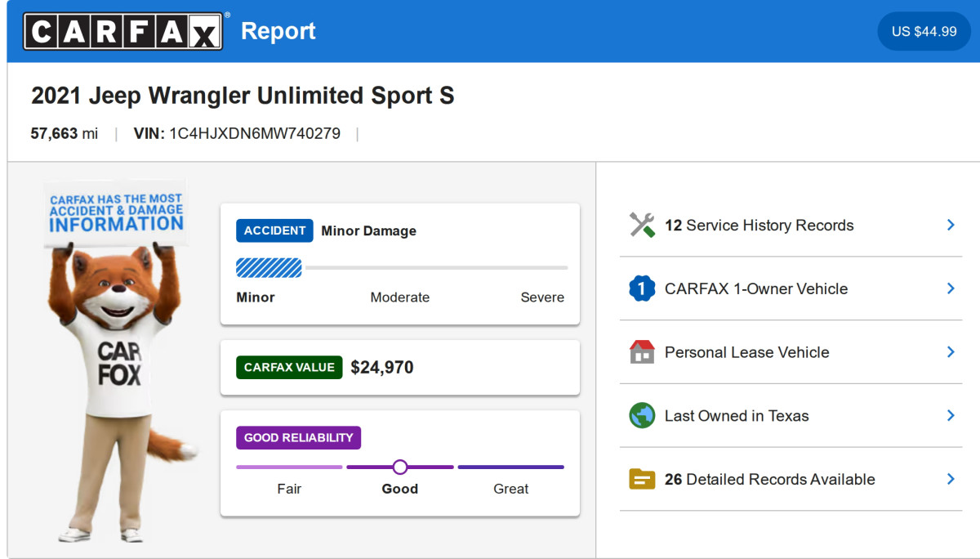The height and width of the screenshot is (559, 980).
Task: Click the Report header text
Action: (278, 32)
